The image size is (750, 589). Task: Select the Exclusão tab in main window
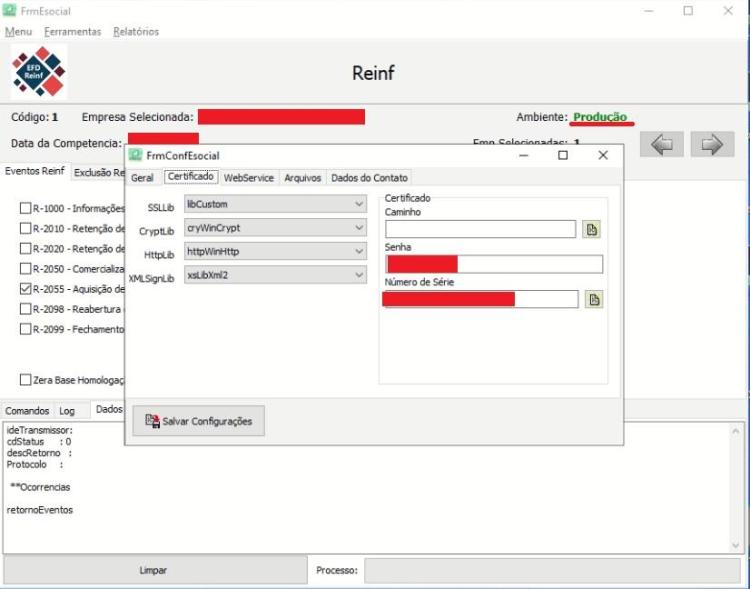click(99, 173)
